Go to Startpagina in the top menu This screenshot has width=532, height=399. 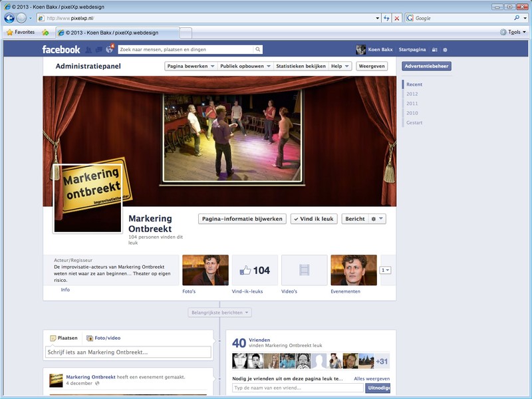tap(411, 49)
